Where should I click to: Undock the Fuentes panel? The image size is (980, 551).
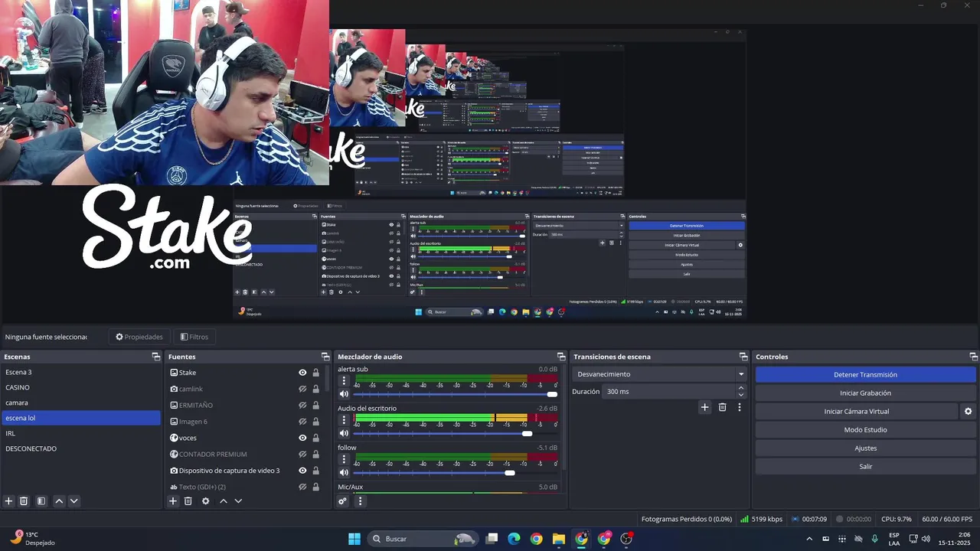pyautogui.click(x=325, y=357)
